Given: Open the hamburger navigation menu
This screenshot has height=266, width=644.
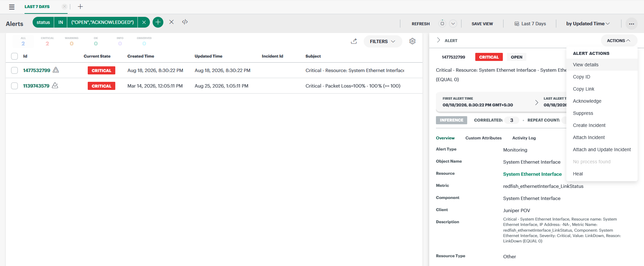Looking at the screenshot, I should (12, 7).
